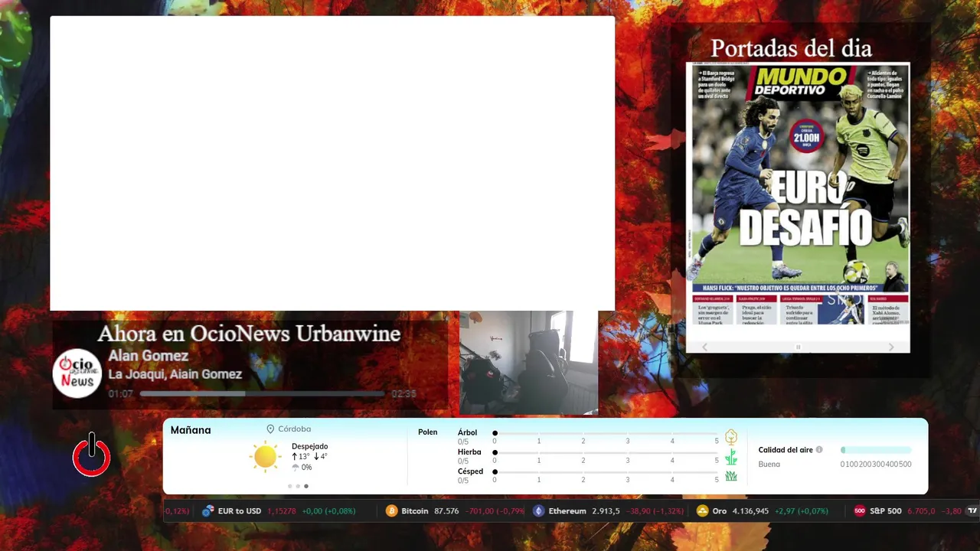Open the Oro ticker entry
Screen dimensions: 980x551
click(x=763, y=510)
